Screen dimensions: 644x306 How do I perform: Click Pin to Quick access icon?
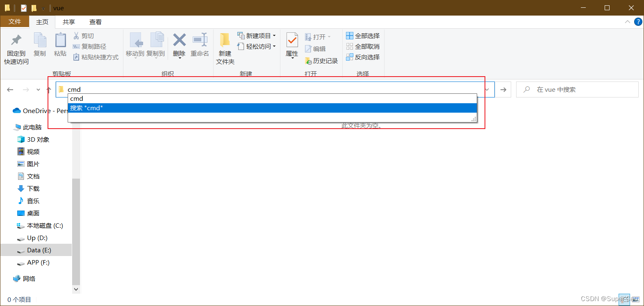click(x=16, y=40)
